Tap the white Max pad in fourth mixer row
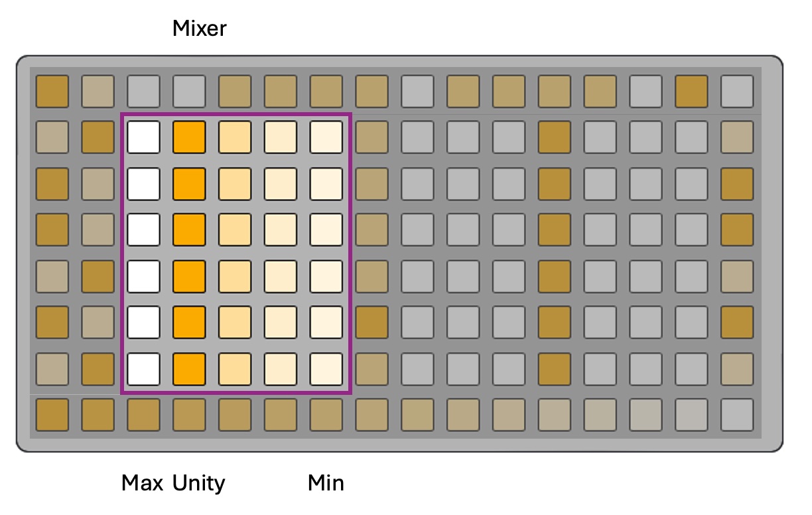Screen dimensions: 812x515 pos(144,276)
